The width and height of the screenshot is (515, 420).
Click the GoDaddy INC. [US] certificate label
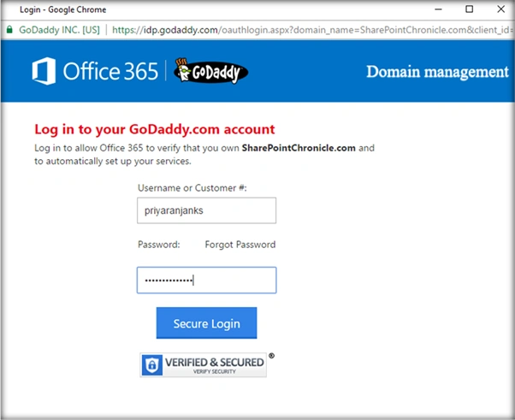[x=59, y=30]
